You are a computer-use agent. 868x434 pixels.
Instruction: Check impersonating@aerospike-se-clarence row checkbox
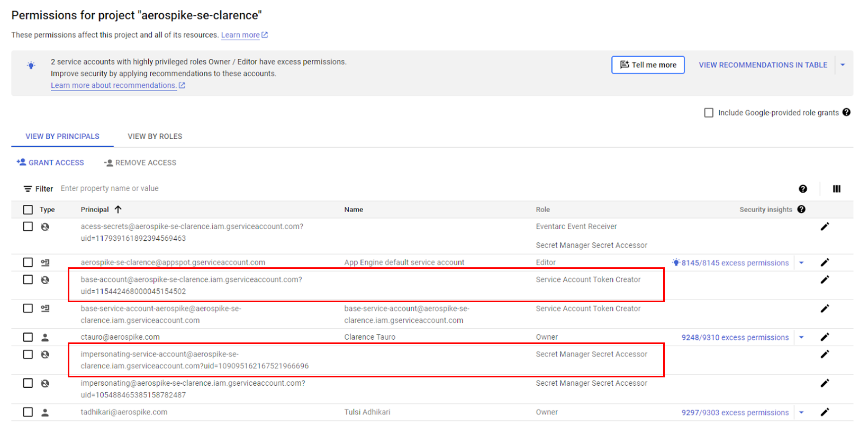28,383
